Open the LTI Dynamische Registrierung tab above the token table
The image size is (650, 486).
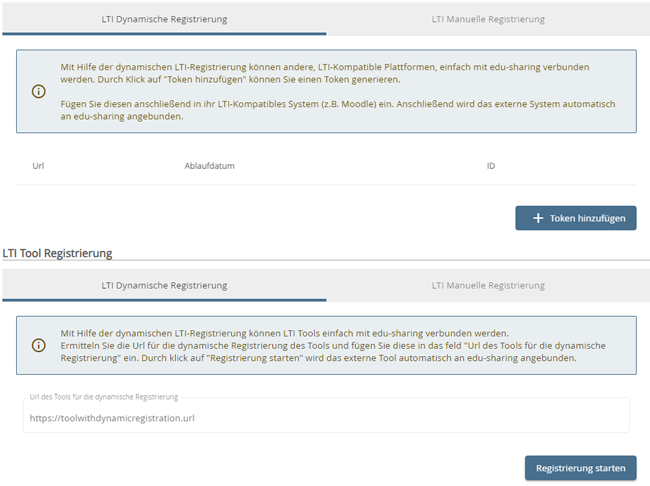164,19
